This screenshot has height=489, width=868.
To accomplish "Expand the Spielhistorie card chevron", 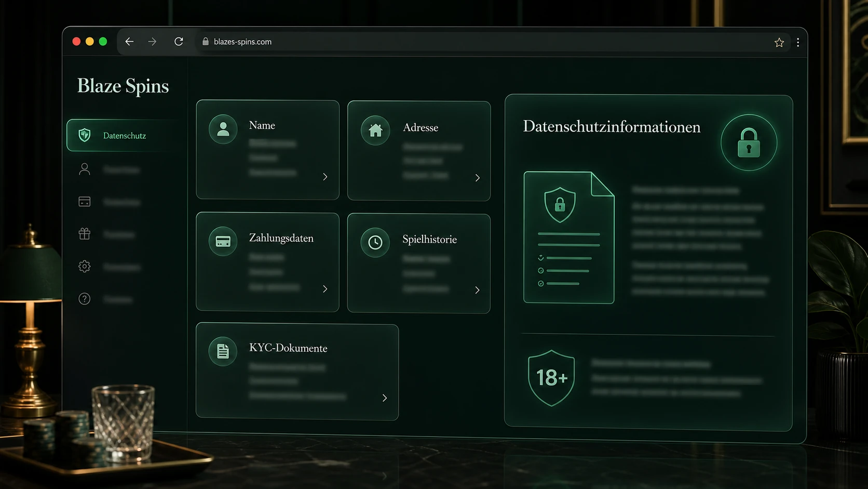I will pyautogui.click(x=477, y=290).
